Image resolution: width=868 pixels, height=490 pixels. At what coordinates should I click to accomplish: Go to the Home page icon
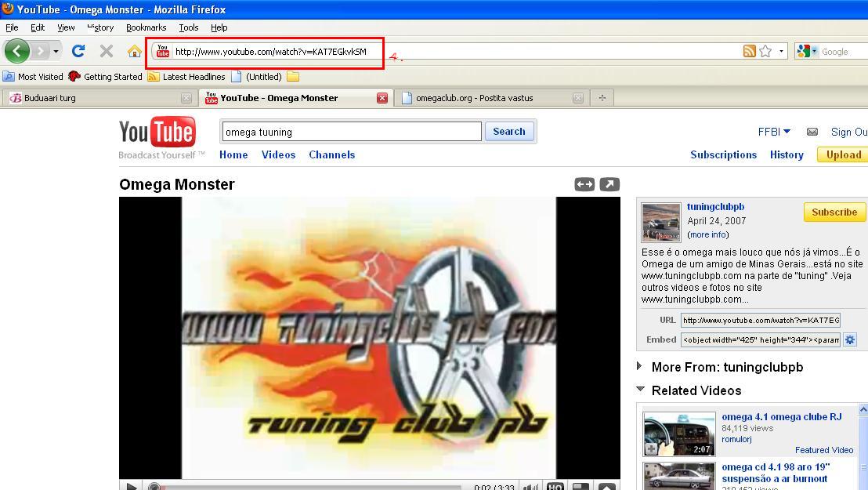(x=135, y=52)
